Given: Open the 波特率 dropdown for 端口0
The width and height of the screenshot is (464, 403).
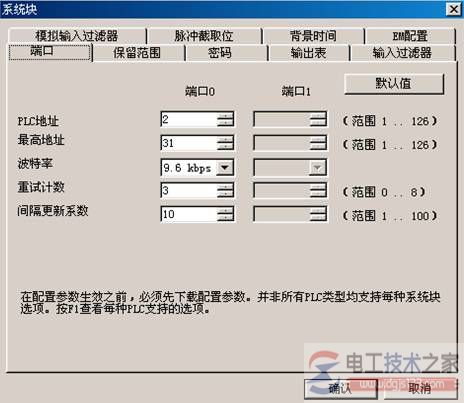Looking at the screenshot, I should click(225, 167).
